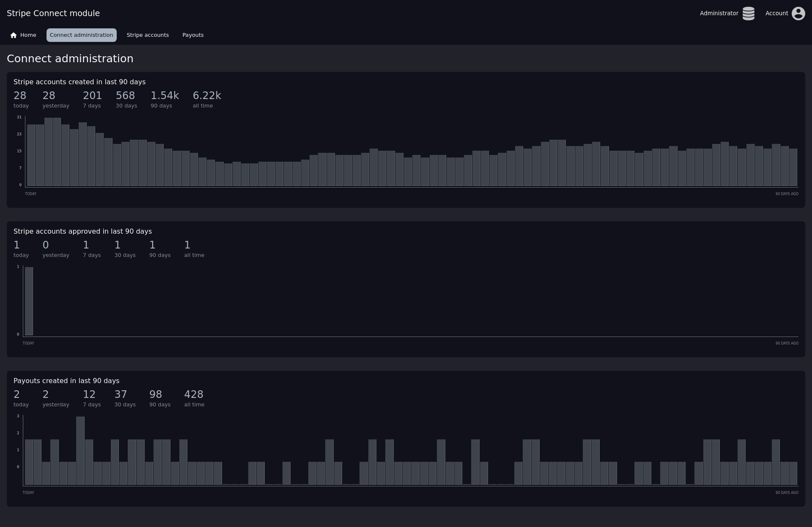Click the single bar in approved accounts chart
Image resolution: width=812 pixels, height=527 pixels.
(x=29, y=301)
